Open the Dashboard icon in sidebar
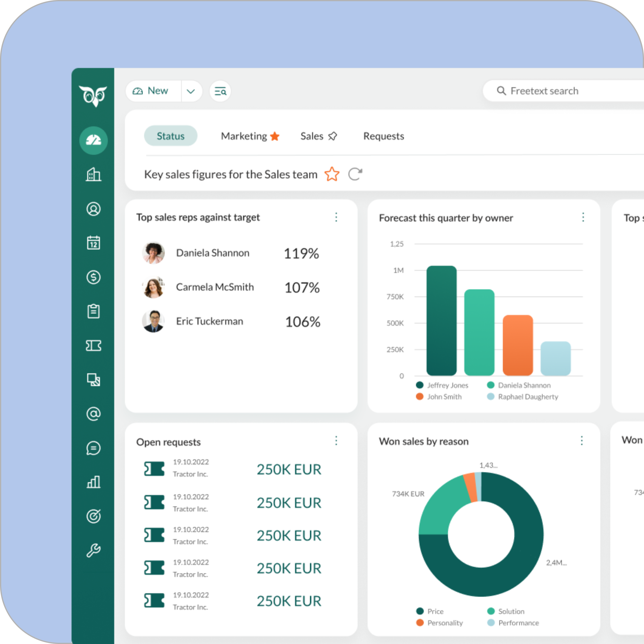This screenshot has height=644, width=644. (x=93, y=140)
